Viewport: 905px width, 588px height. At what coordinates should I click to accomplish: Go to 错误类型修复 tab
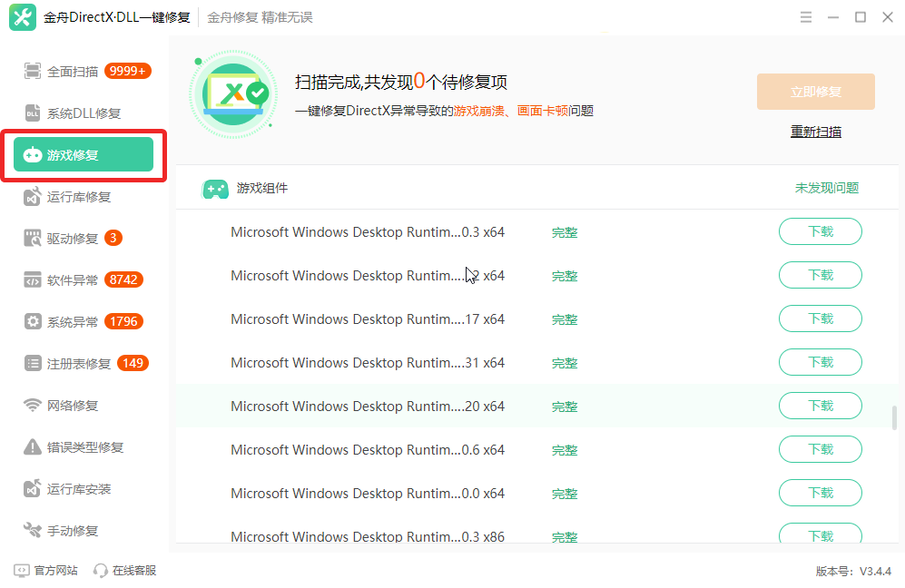coord(84,447)
